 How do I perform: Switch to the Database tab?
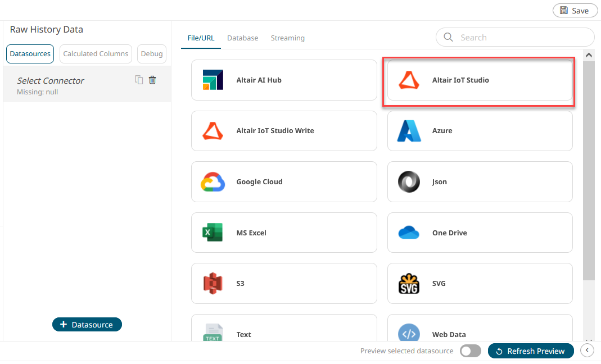(242, 38)
